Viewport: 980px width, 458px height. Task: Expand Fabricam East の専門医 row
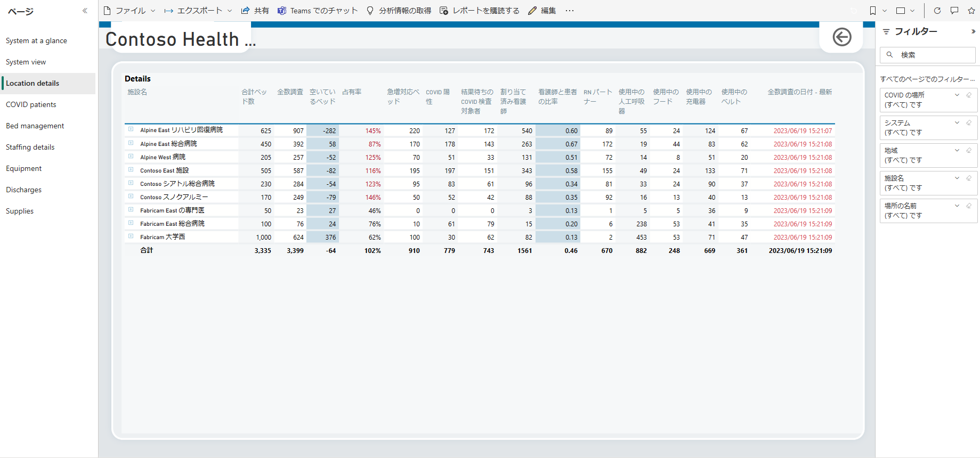131,209
